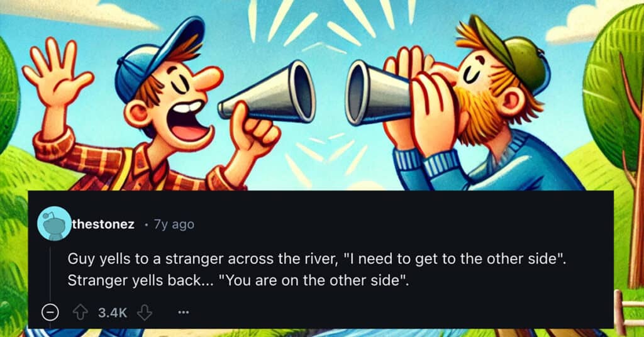Downvote the comment with the down arrow
Viewport: 644px width, 337px height.
(145, 313)
